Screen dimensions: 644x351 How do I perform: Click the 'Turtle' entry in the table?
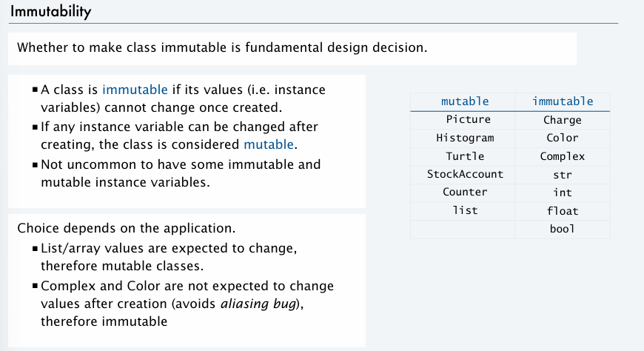465,156
